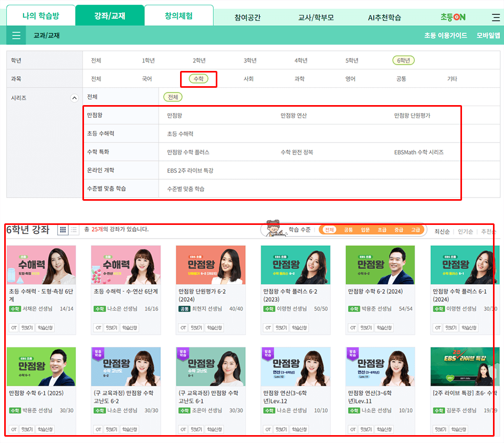Select 기타 subject filter
Screen dimensions: 504x443
452,79
